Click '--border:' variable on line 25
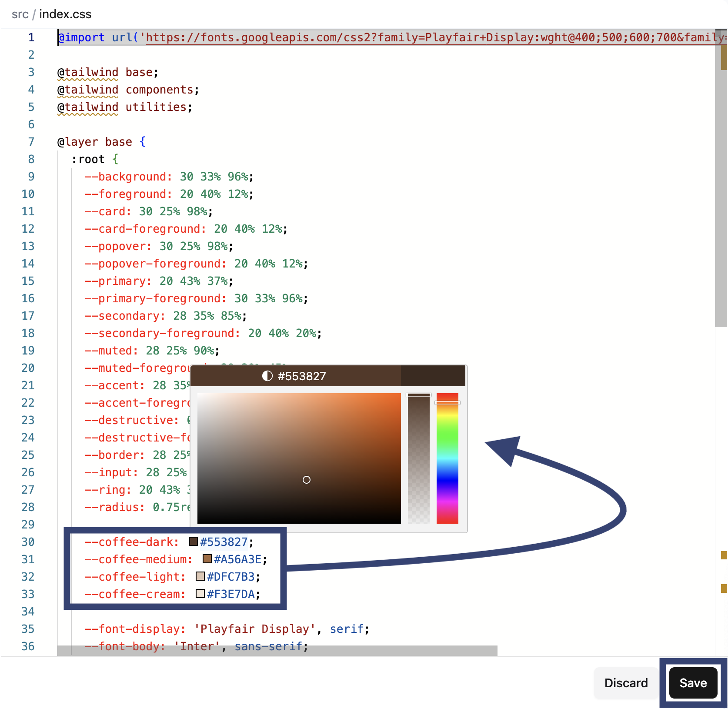The height and width of the screenshot is (709, 728). coord(115,455)
